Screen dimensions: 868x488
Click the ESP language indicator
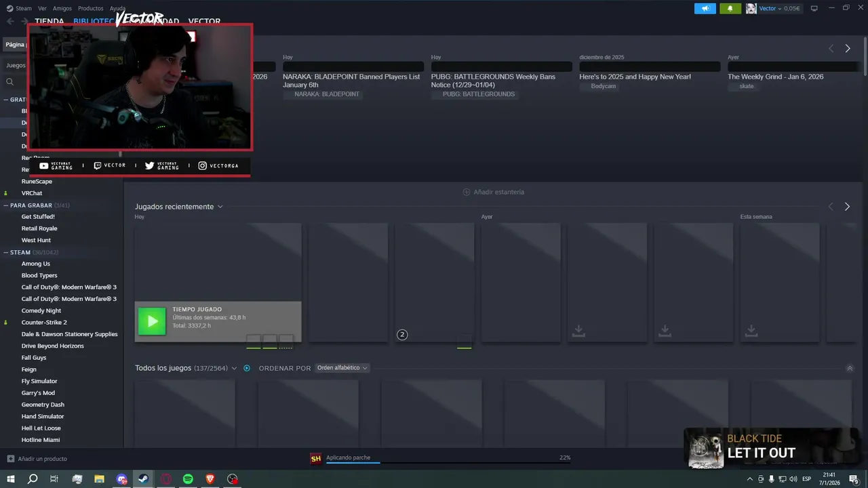pyautogui.click(x=807, y=479)
